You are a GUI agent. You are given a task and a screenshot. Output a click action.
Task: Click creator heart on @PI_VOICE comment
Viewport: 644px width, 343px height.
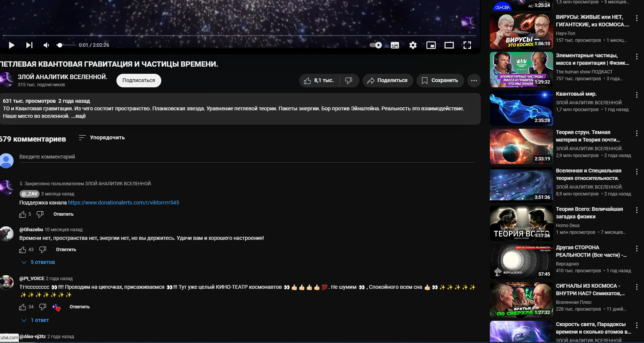(x=57, y=307)
